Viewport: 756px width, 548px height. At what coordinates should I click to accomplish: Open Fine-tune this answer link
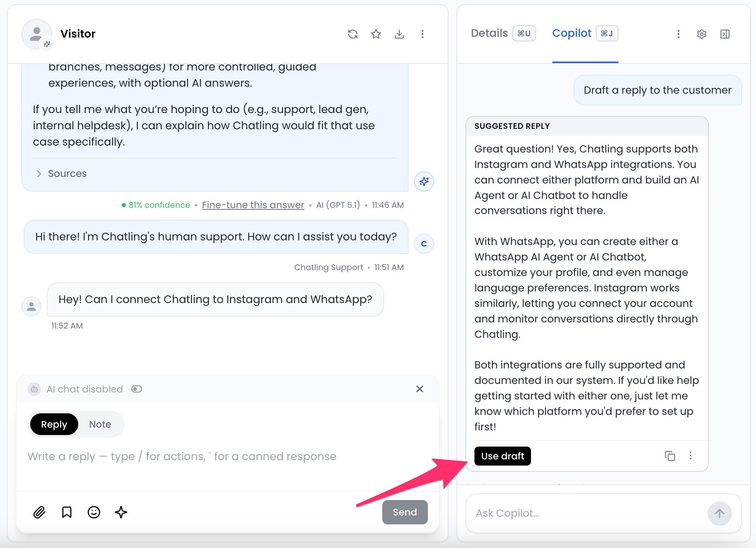253,205
